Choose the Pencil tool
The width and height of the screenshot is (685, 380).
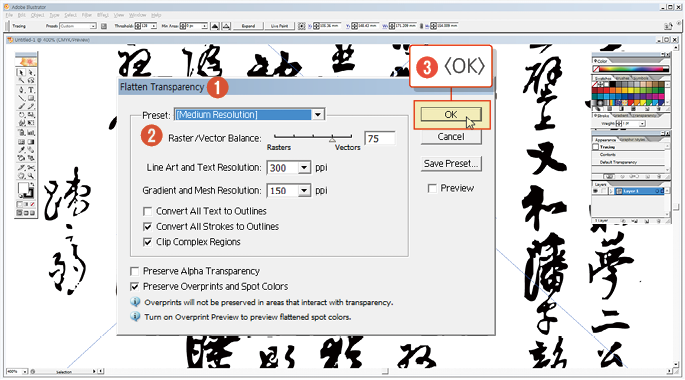pos(31,106)
